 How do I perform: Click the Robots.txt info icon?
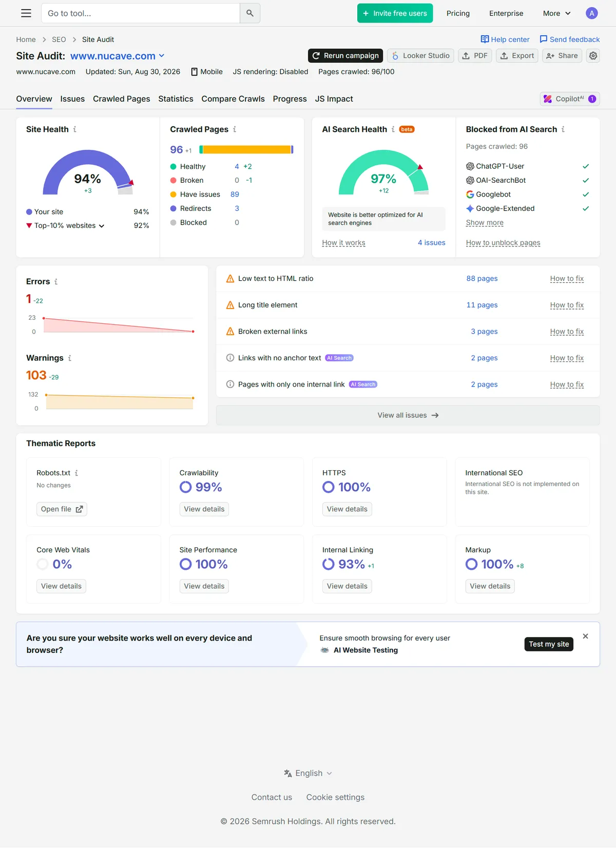coord(76,473)
